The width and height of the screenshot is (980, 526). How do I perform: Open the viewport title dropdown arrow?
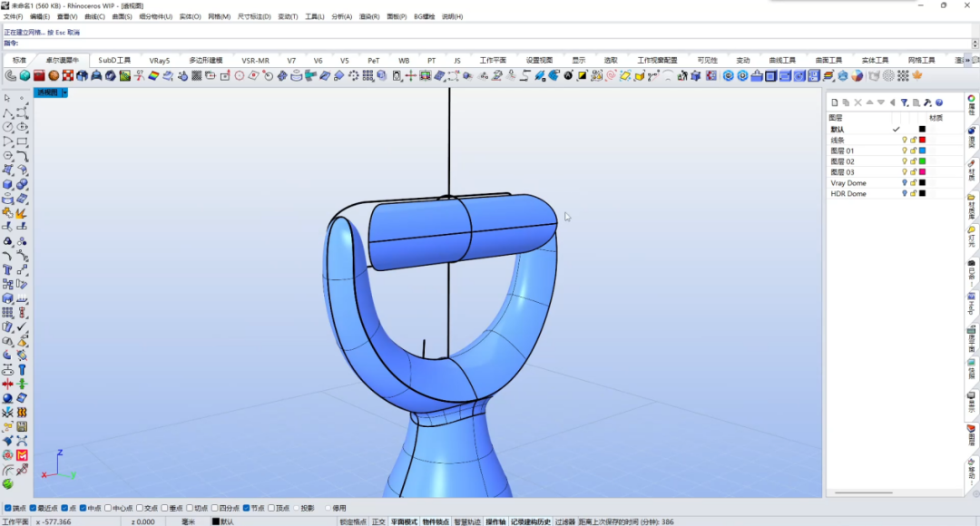[x=64, y=93]
